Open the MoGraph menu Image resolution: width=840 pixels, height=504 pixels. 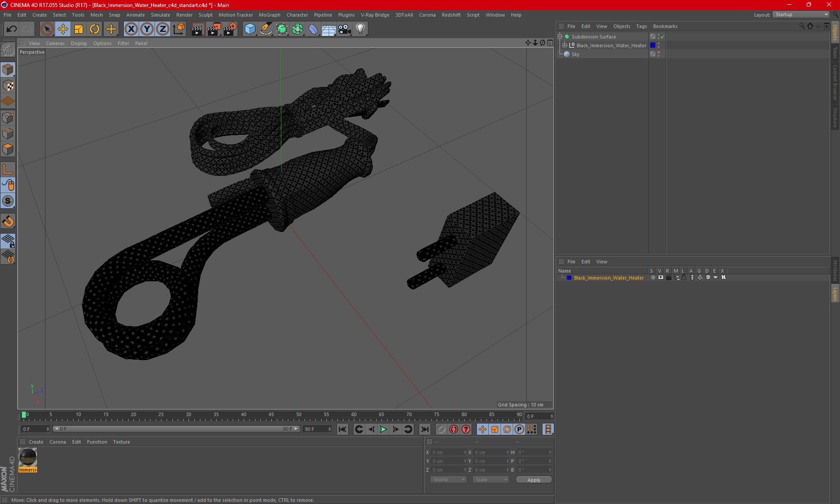click(x=269, y=15)
